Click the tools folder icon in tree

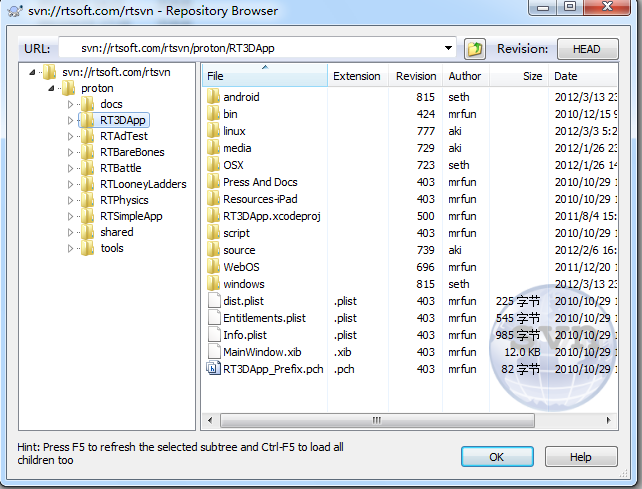[87, 248]
